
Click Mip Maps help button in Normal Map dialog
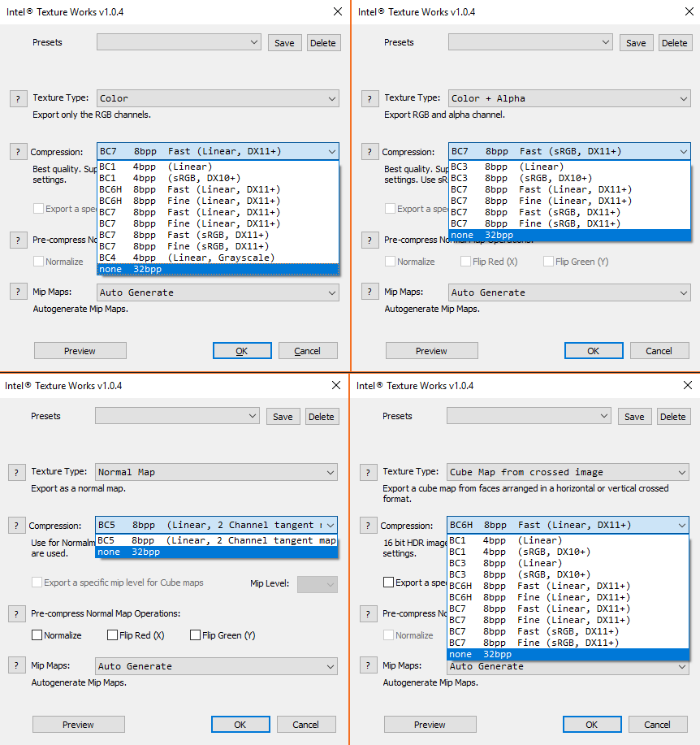pos(16,666)
